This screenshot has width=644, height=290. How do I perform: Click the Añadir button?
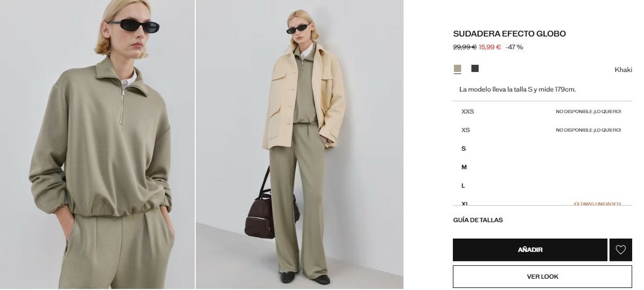pos(530,250)
